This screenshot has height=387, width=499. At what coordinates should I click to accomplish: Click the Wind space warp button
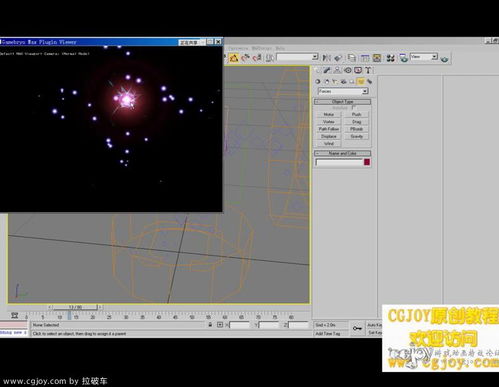pyautogui.click(x=329, y=144)
